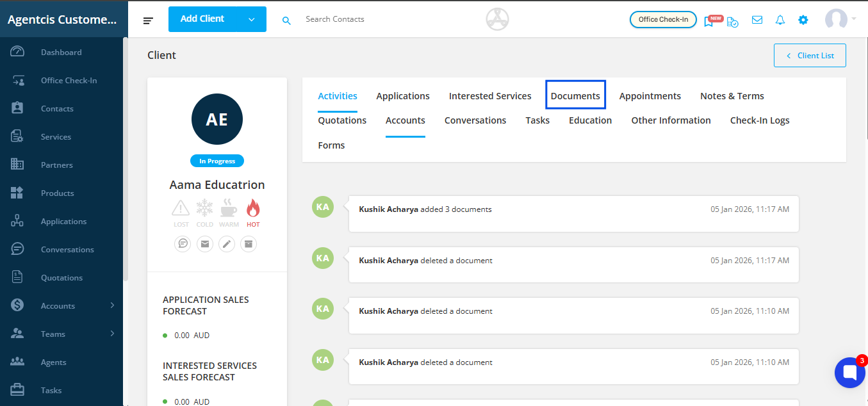Click the Agentcis logo in the header
Viewport: 868px width, 406px height.
497,19
